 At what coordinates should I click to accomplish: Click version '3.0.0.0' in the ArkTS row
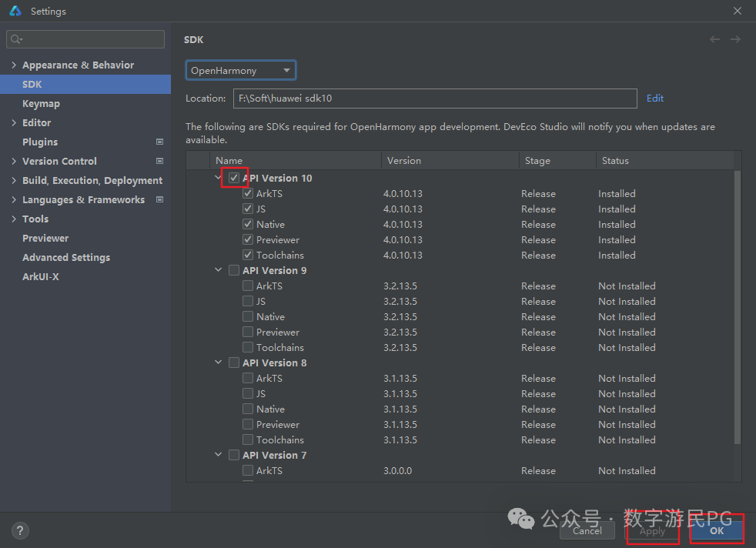pos(398,470)
